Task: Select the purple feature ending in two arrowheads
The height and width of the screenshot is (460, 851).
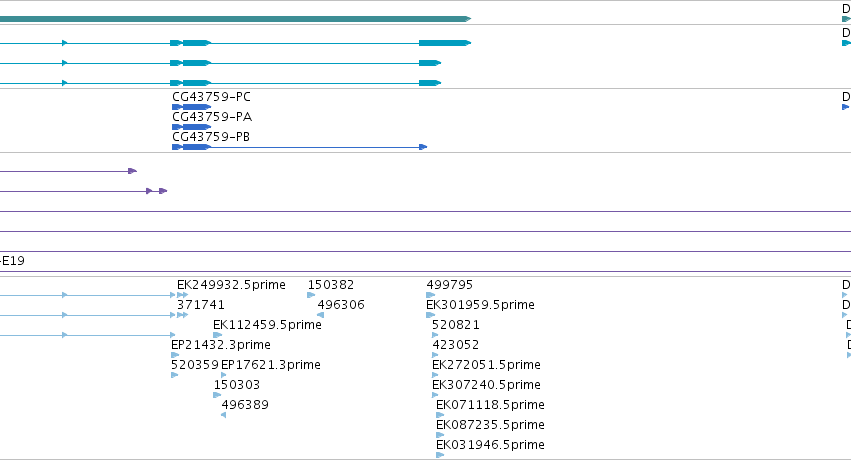Action: (84, 191)
